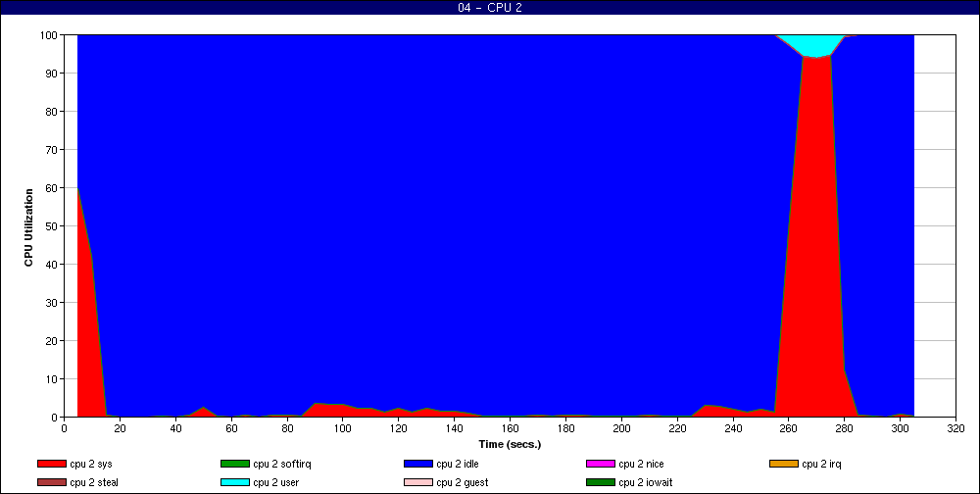
Task: Click the dark green 'cpu 2 iowait' legend swatch
Action: [x=600, y=483]
